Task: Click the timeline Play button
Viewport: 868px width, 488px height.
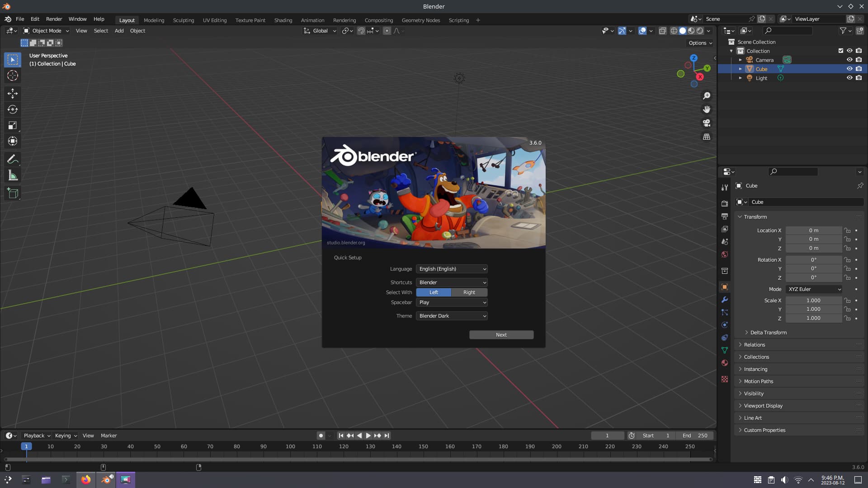Action: click(x=368, y=436)
